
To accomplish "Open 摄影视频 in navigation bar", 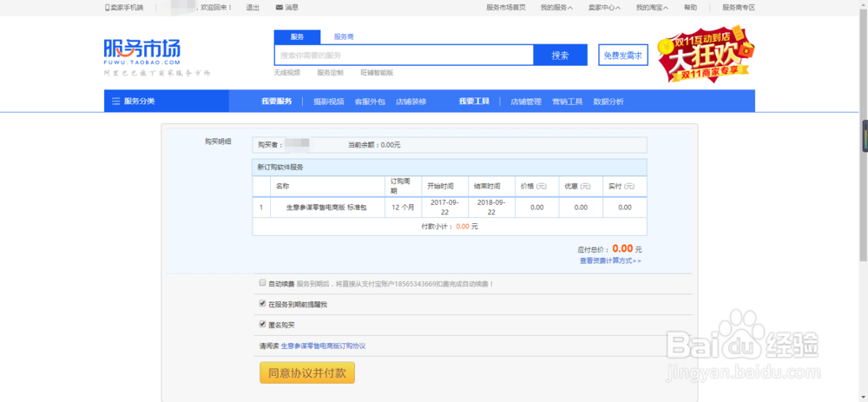I will click(329, 102).
